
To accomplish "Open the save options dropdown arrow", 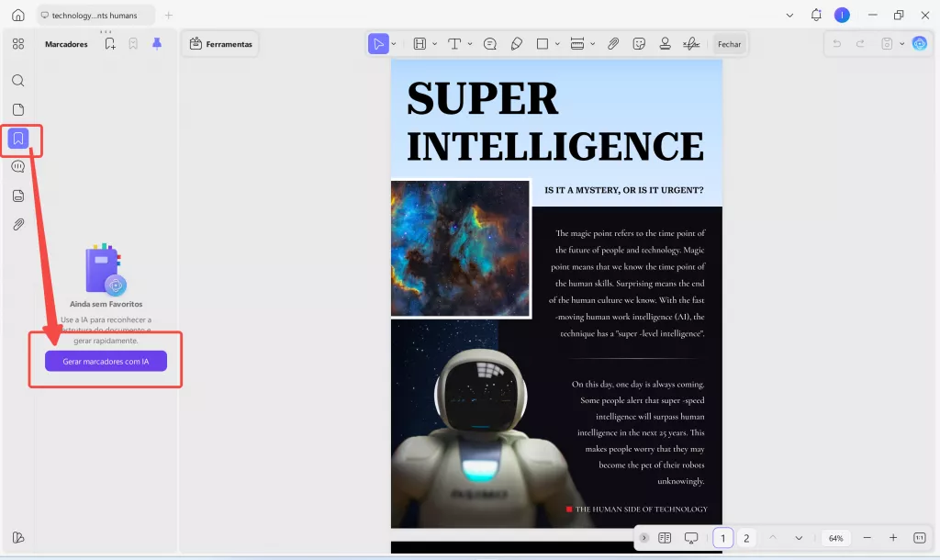I will coord(901,44).
